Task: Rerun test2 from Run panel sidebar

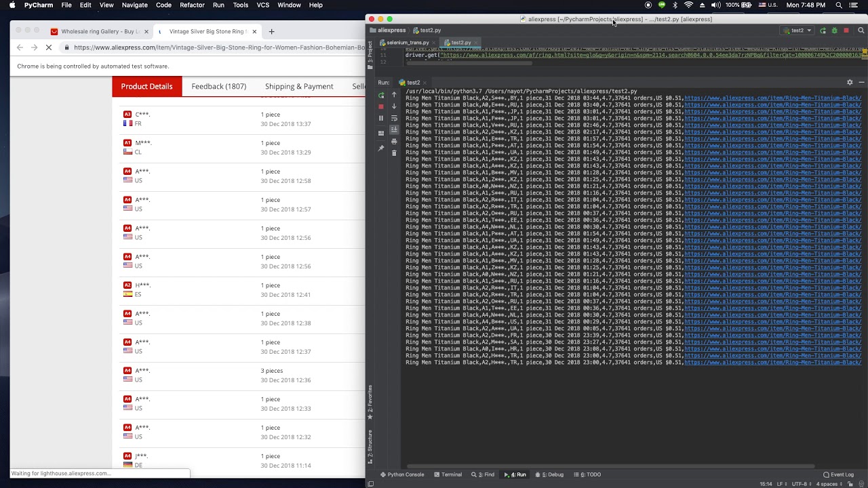Action: coord(381,95)
